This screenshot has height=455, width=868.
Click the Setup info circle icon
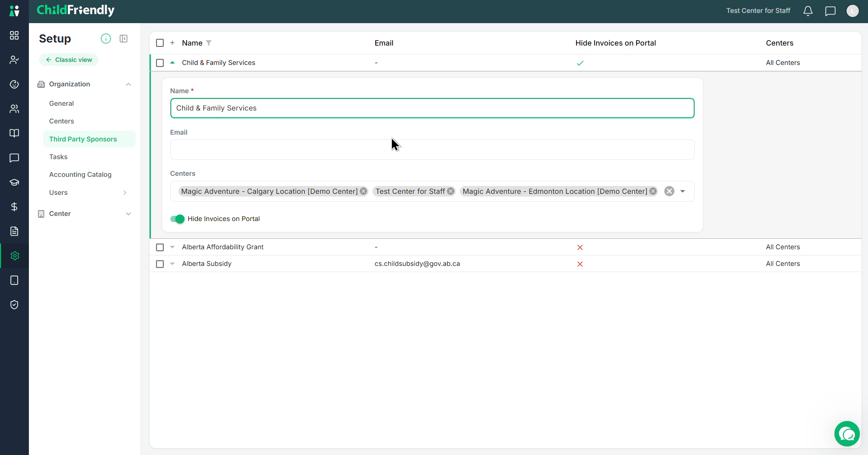106,39
